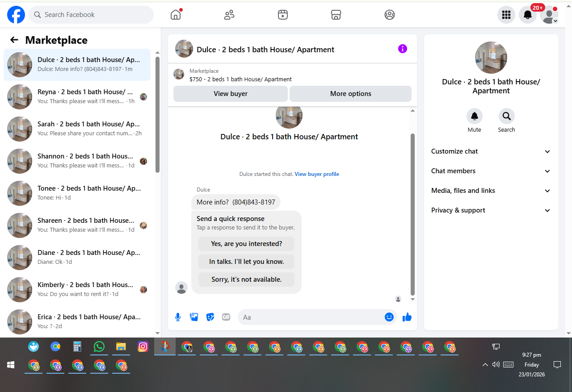
Task: Click the back arrow beside Marketplace
Action: tap(14, 40)
